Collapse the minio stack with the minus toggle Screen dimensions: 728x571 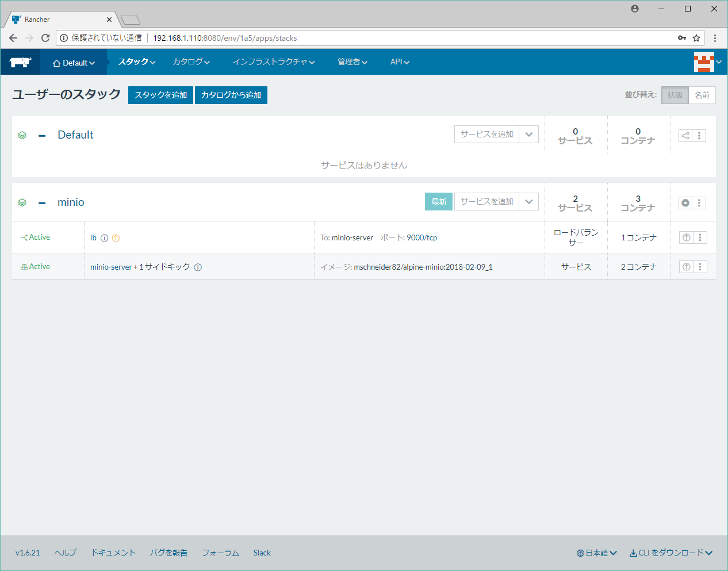(42, 202)
